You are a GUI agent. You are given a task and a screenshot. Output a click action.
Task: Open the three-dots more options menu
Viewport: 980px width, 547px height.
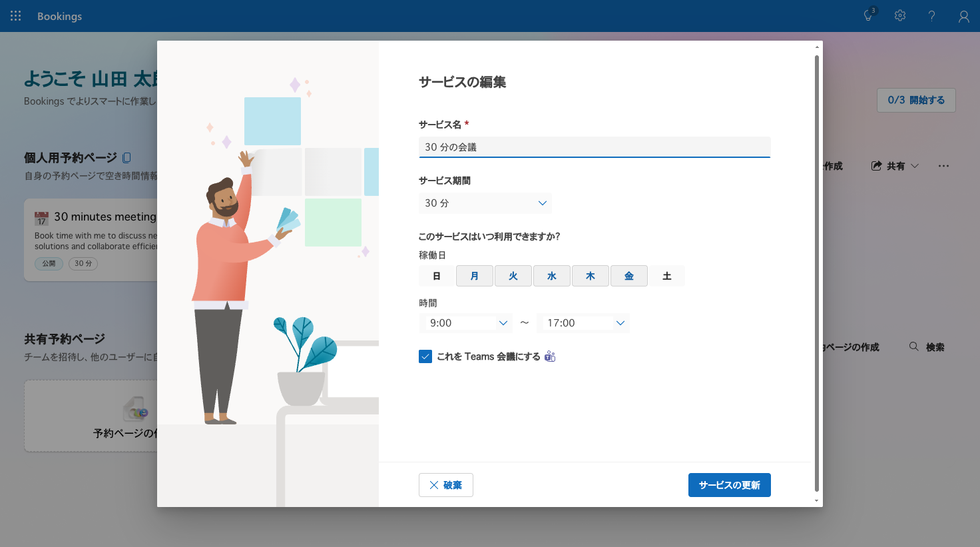(943, 166)
